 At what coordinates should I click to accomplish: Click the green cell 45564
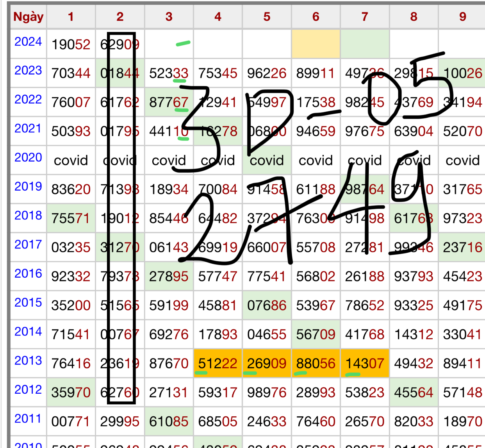414,393
